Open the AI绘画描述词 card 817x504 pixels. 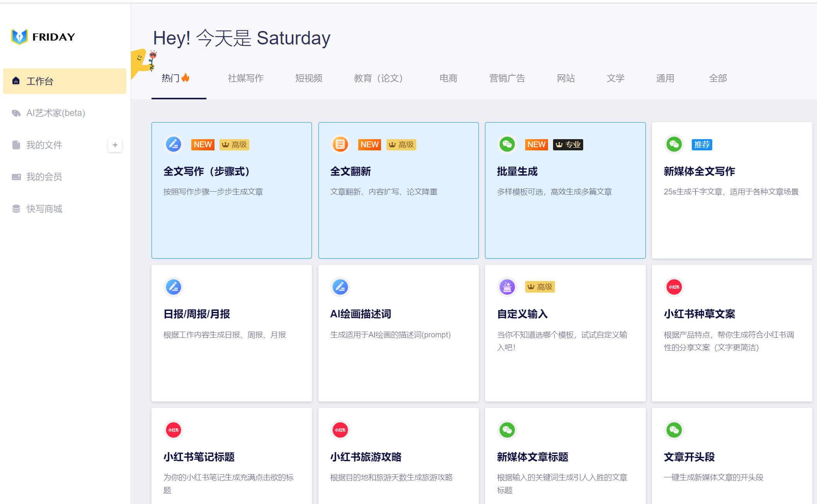398,332
